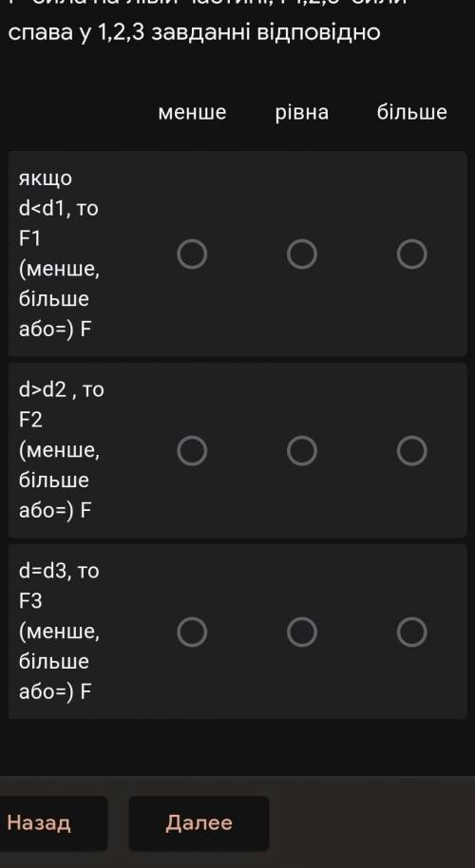The image size is (475, 868).
Task: Select 'менше' for the d<d1 F1 row
Action: pos(192,255)
